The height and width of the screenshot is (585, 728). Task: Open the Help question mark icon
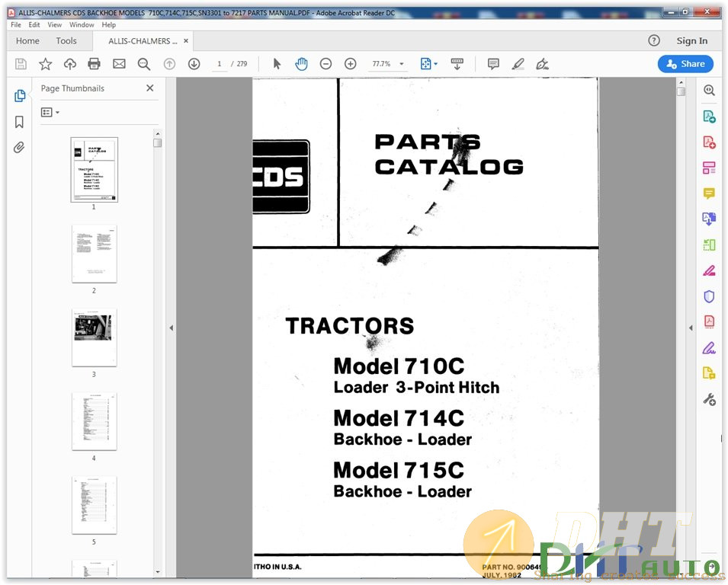[654, 41]
